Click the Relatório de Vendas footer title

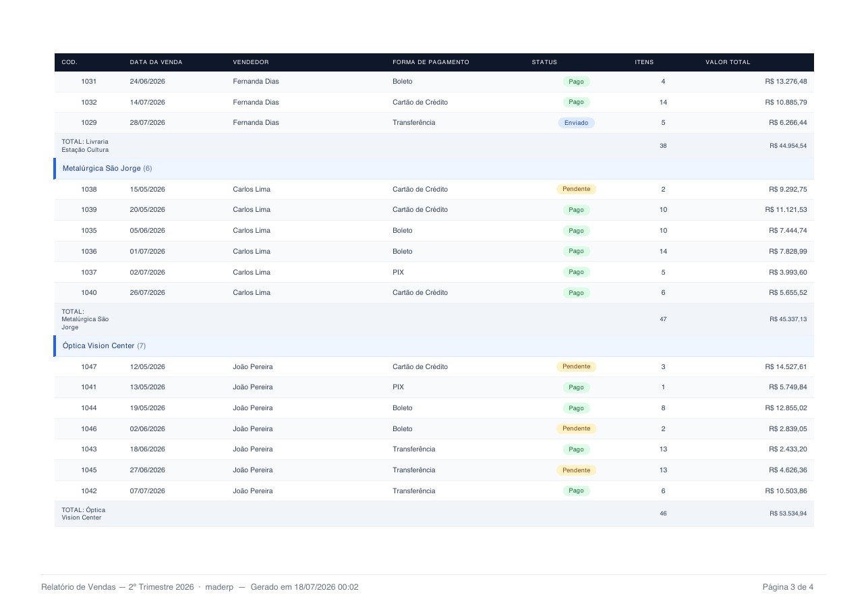point(78,587)
